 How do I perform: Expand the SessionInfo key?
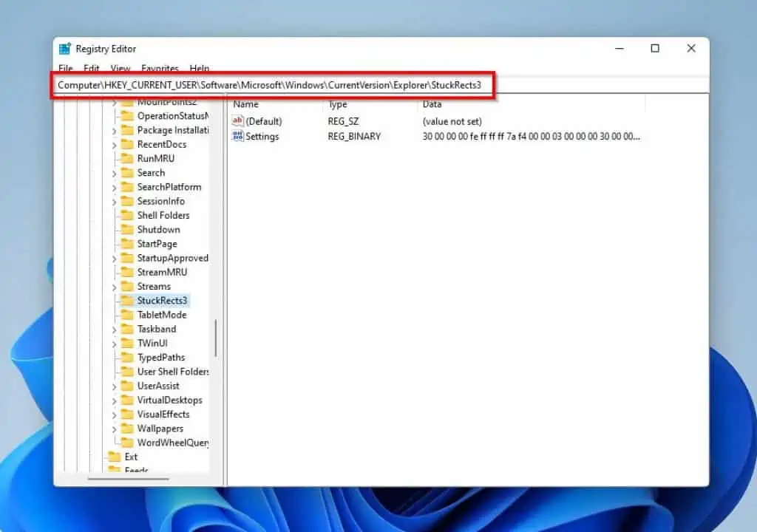click(x=114, y=202)
